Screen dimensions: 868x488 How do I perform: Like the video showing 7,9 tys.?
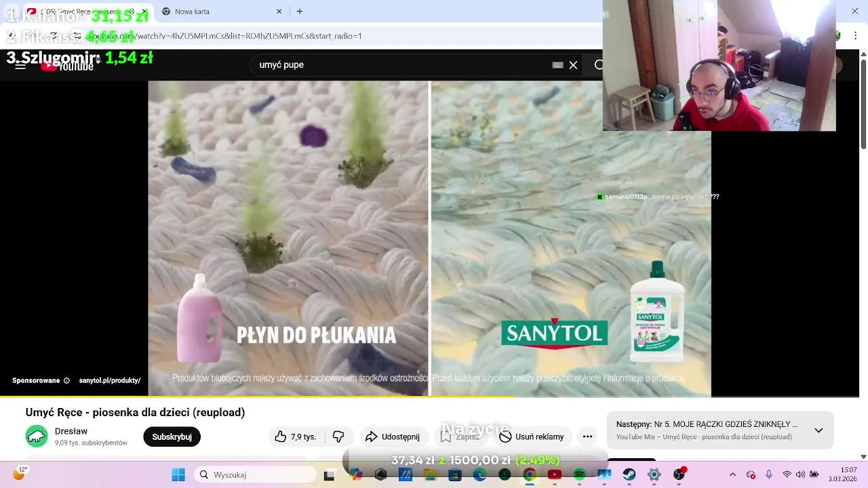[296, 436]
